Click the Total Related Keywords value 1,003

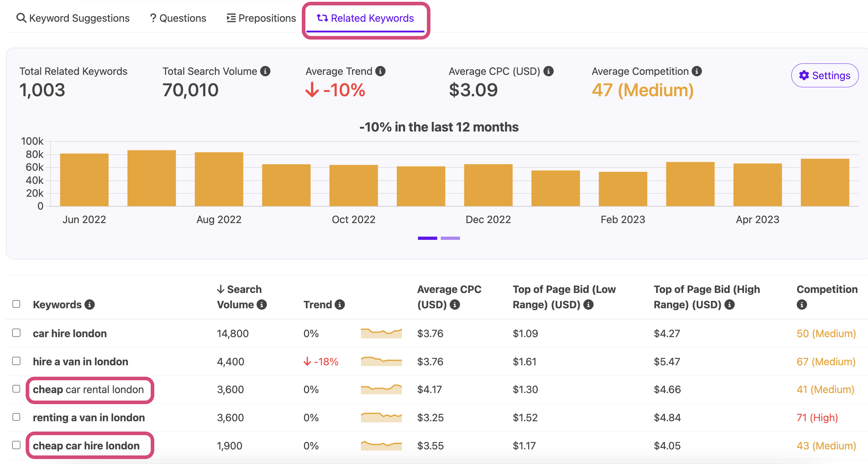42,90
